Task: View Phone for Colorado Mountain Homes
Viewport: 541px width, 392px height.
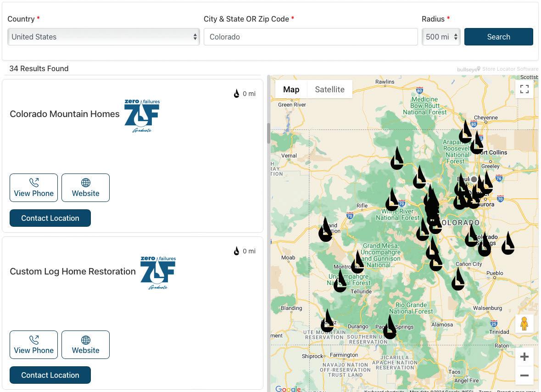Action: tap(34, 188)
